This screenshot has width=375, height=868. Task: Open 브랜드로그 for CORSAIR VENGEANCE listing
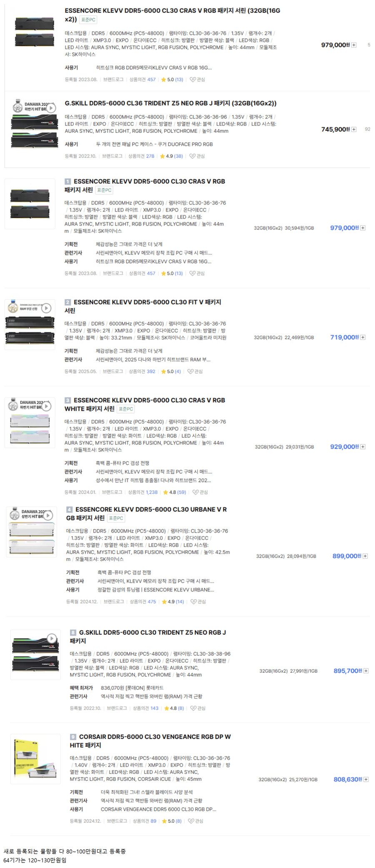(117, 821)
